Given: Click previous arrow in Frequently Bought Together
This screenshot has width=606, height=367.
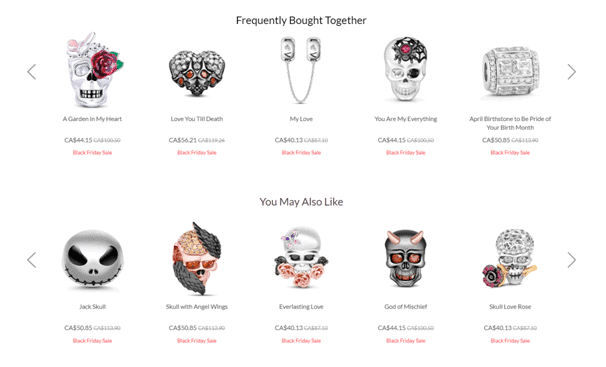Looking at the screenshot, I should 32,72.
